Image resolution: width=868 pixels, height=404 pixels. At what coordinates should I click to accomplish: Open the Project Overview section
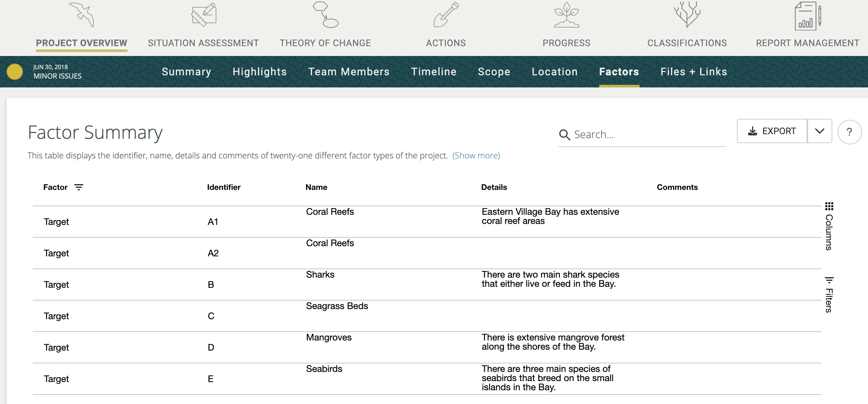pyautogui.click(x=81, y=43)
